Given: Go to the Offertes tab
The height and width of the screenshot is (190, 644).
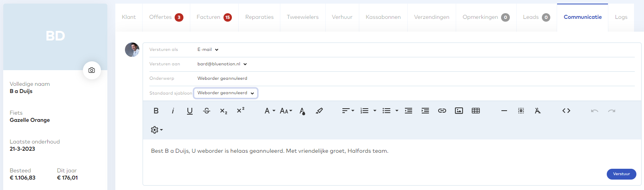Looking at the screenshot, I should [x=166, y=17].
